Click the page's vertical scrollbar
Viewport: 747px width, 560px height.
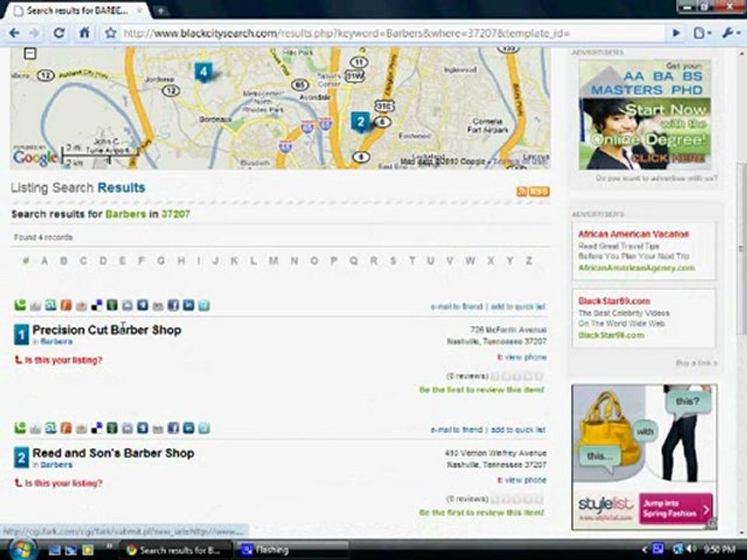[742, 249]
